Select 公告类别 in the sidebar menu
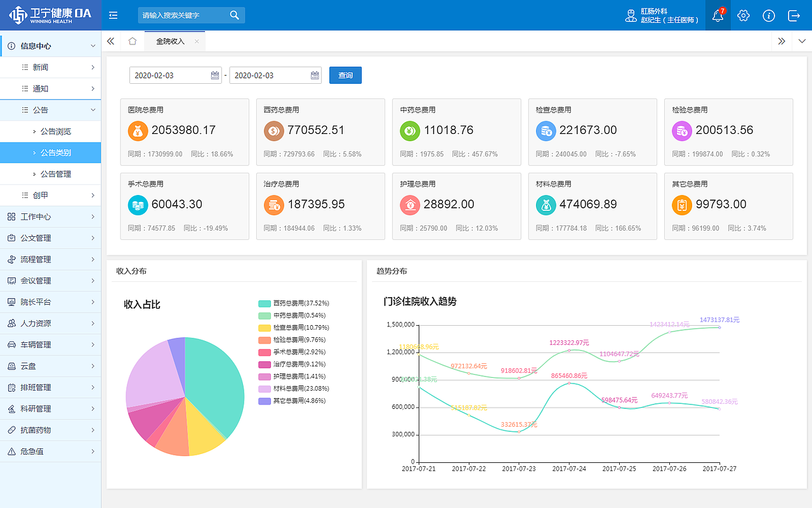This screenshot has width=812, height=508. pos(51,152)
